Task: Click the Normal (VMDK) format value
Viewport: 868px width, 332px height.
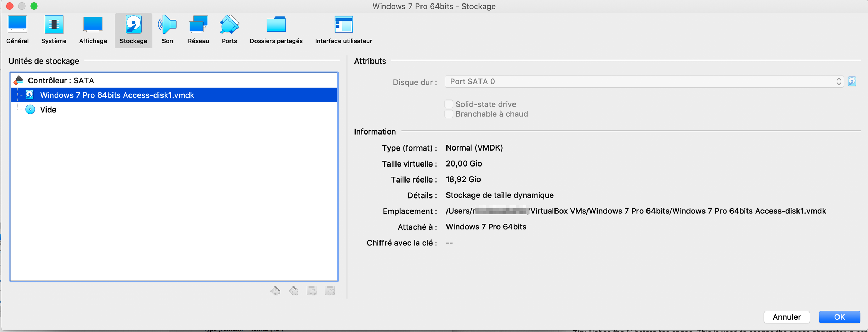Action: click(474, 148)
